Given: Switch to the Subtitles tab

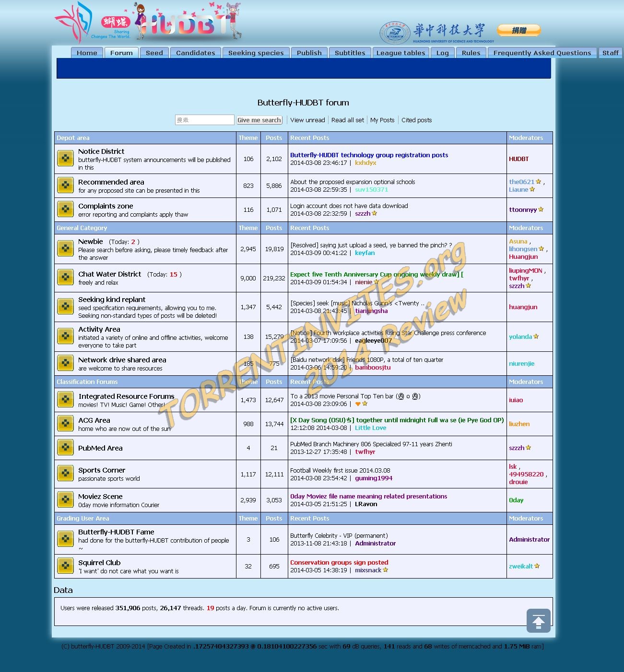Looking at the screenshot, I should coord(350,53).
